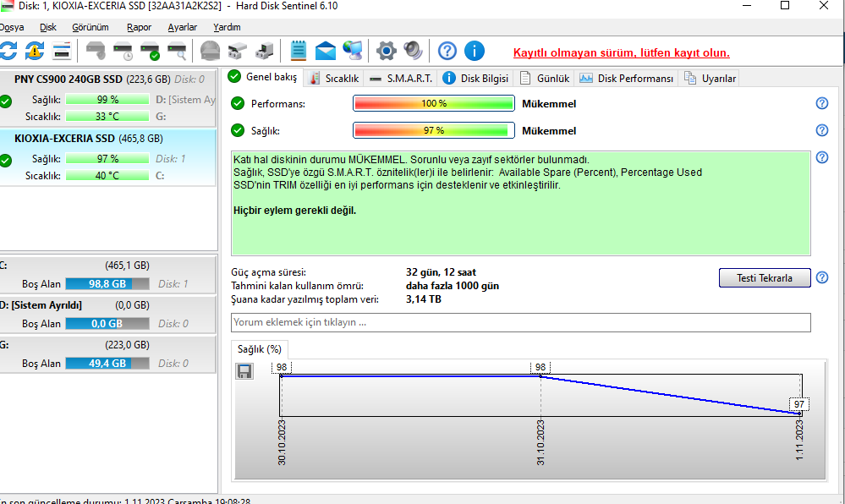Click green check icon next to Performans label
Screen dimensions: 845x504
click(x=238, y=103)
